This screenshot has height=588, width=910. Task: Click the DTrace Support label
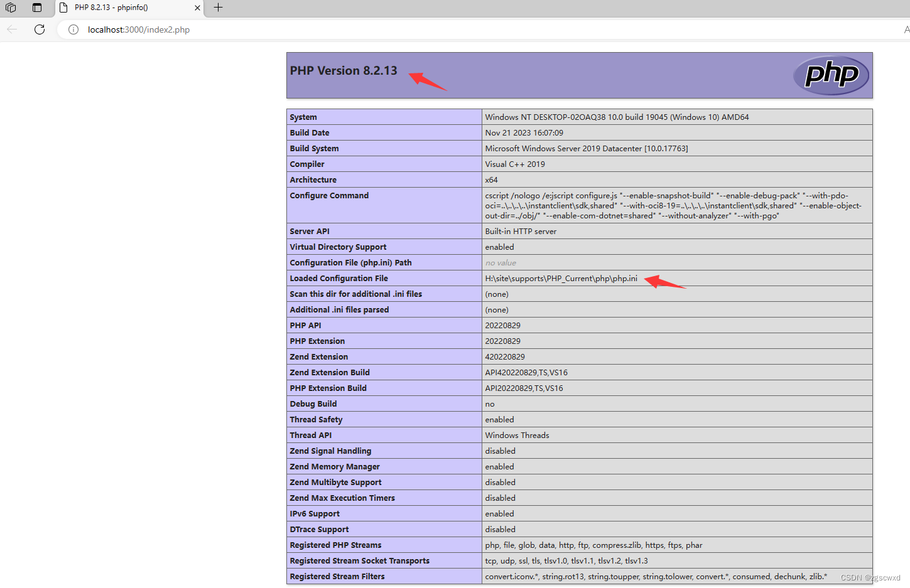pos(319,530)
